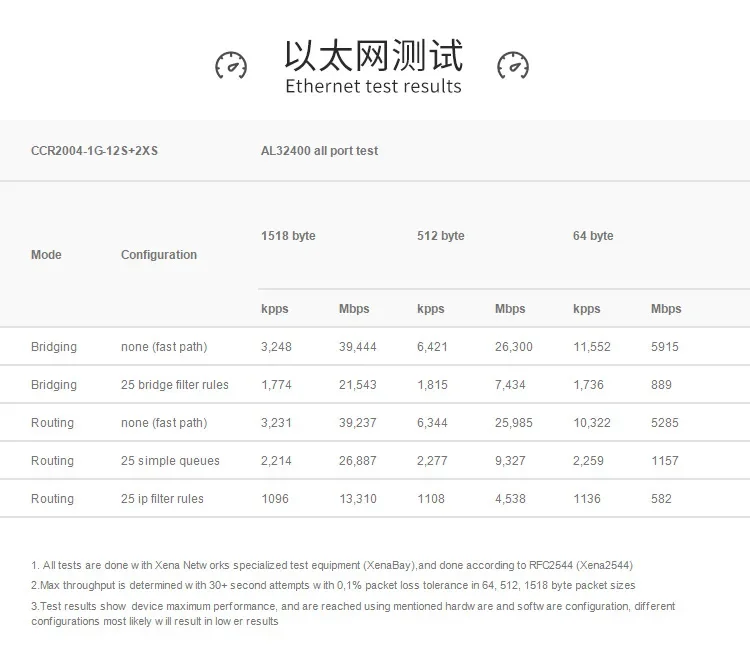Viewport: 750px width, 669px height.
Task: Click the value 1096
Action: coord(275,499)
